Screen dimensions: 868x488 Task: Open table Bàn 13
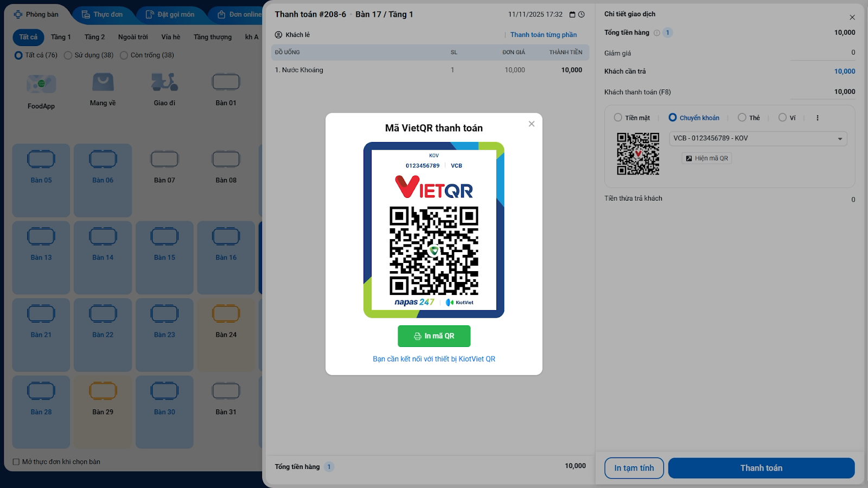41,258
